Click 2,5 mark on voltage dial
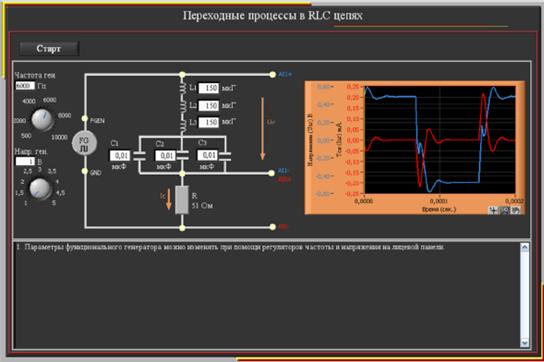544x362 pixels. 28,171
